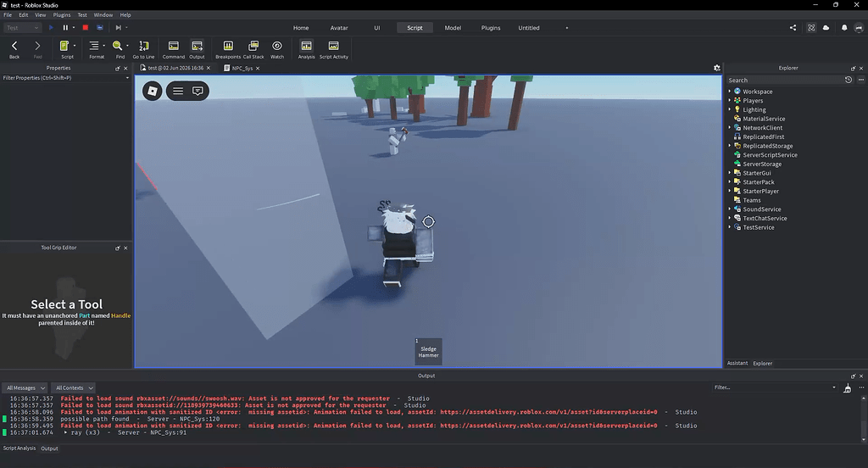Clear output with the broom icon
The height and width of the screenshot is (468, 868).
pos(847,388)
